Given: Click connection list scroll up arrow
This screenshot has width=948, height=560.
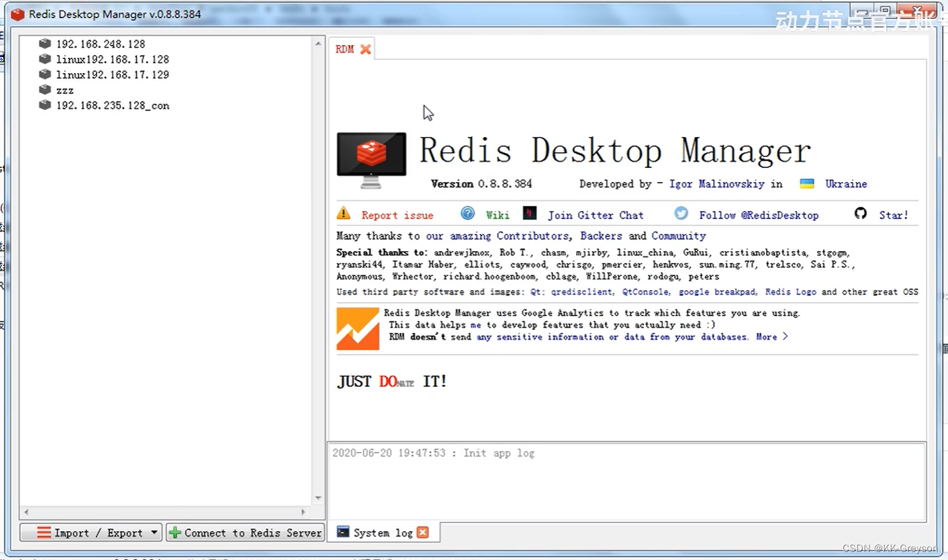Looking at the screenshot, I should (x=318, y=44).
